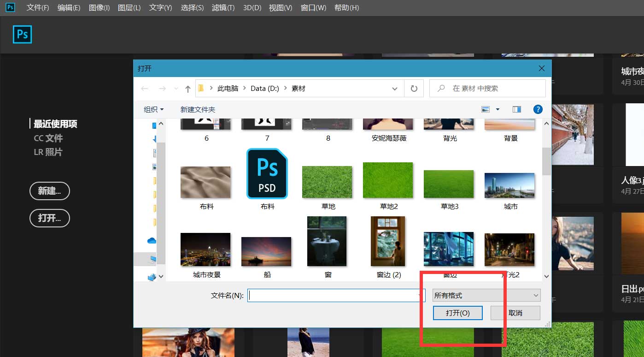The image size is (644, 357).
Task: Expand the address bar history dropdown
Action: click(x=395, y=89)
